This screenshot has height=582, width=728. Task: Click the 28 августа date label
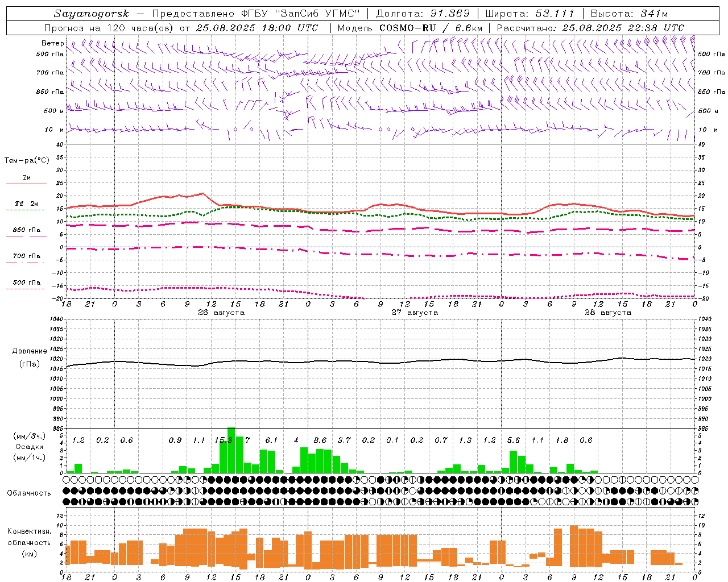tap(608, 313)
